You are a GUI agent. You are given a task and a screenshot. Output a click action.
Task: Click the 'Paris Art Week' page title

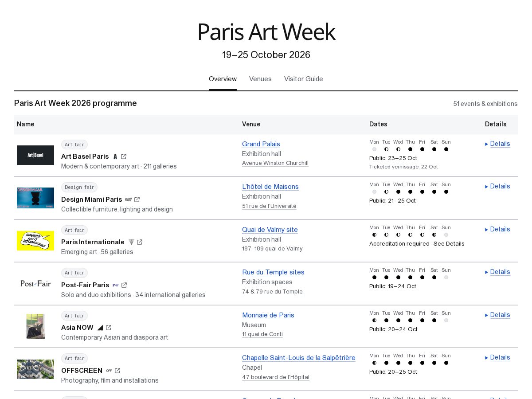(x=266, y=32)
